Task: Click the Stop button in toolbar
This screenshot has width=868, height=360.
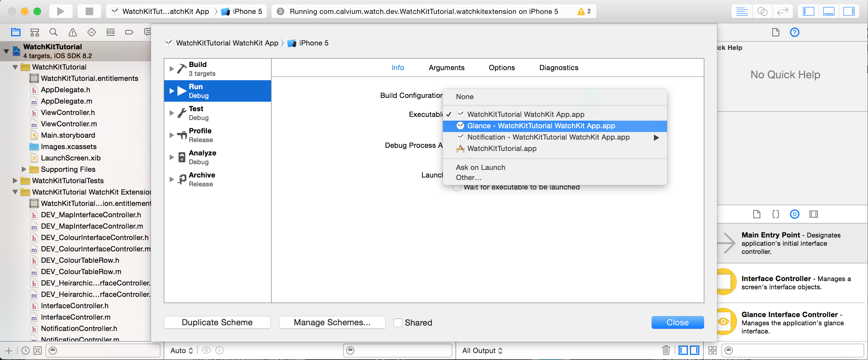Action: (x=89, y=11)
